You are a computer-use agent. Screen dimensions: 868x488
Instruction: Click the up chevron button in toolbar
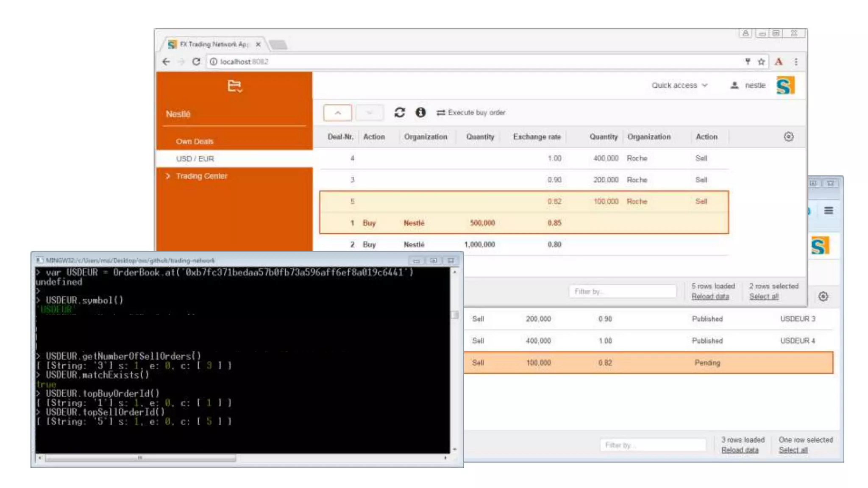337,113
